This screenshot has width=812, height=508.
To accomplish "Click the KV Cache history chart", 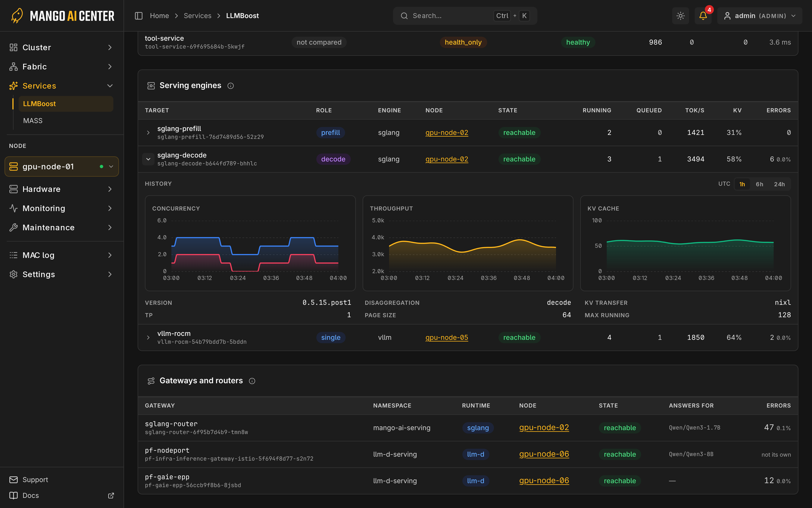I will pyautogui.click(x=686, y=243).
